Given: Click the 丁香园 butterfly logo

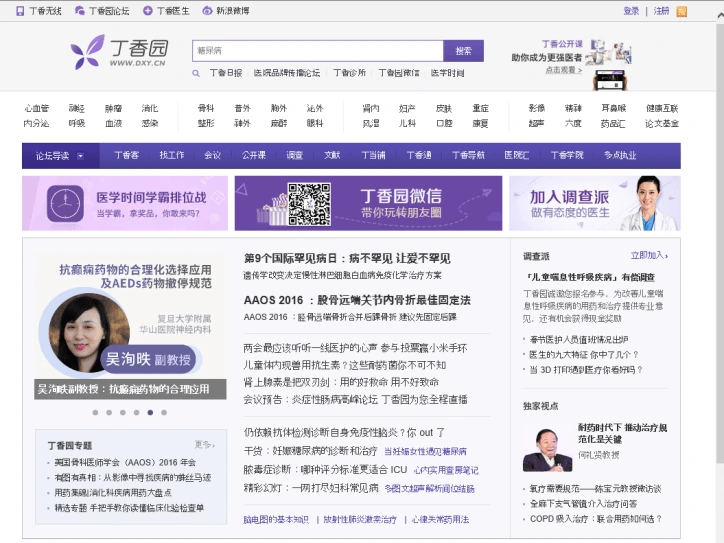Looking at the screenshot, I should click(120, 52).
